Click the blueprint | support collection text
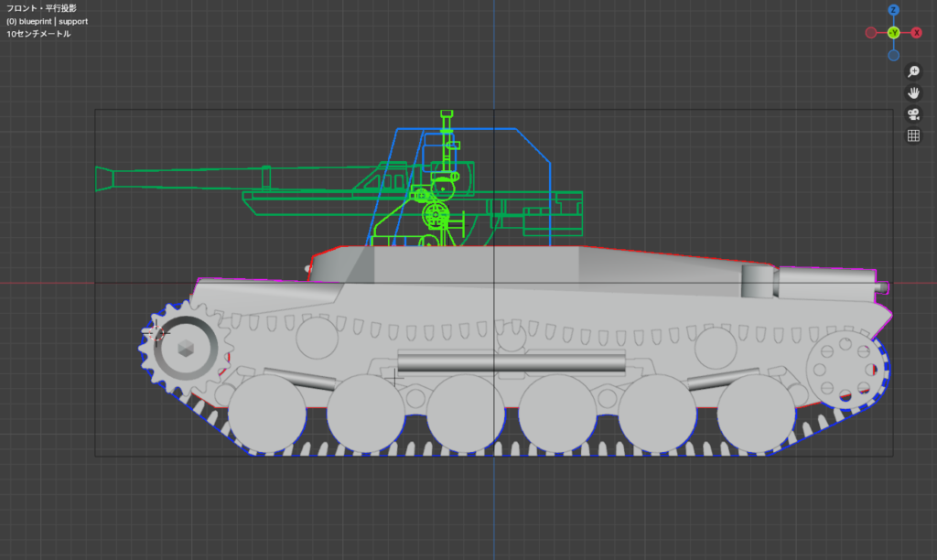Screen dimensions: 937x560 [x=47, y=21]
